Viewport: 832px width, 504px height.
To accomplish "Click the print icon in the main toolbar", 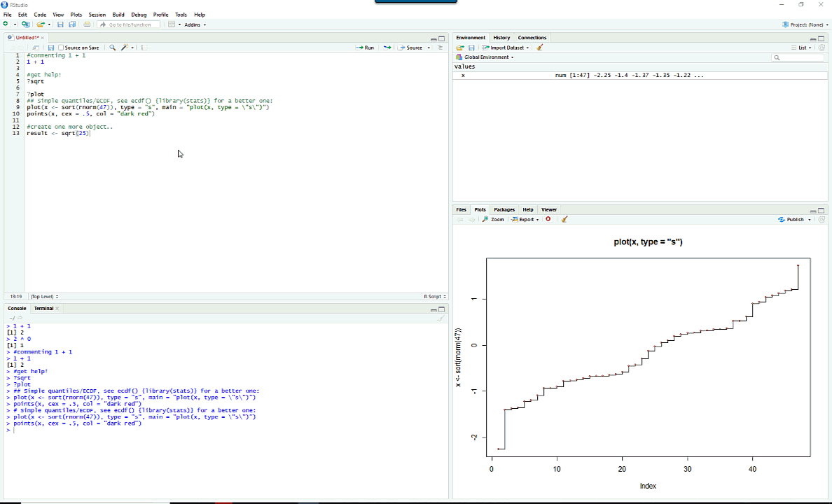I will click(x=87, y=24).
